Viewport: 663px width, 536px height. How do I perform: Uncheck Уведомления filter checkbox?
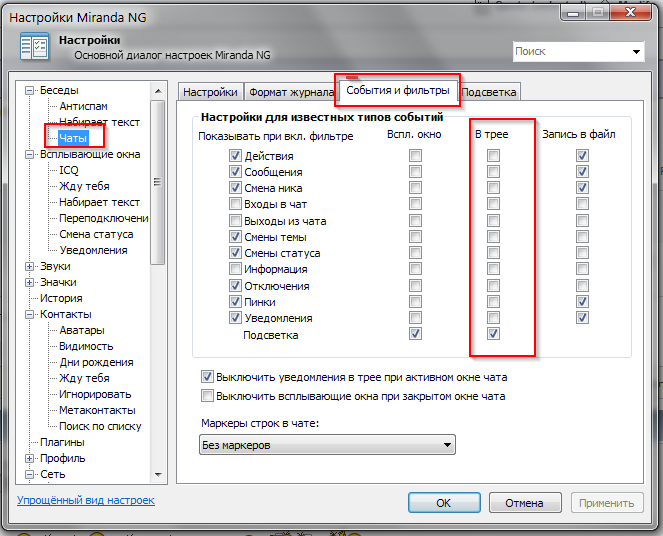235,318
